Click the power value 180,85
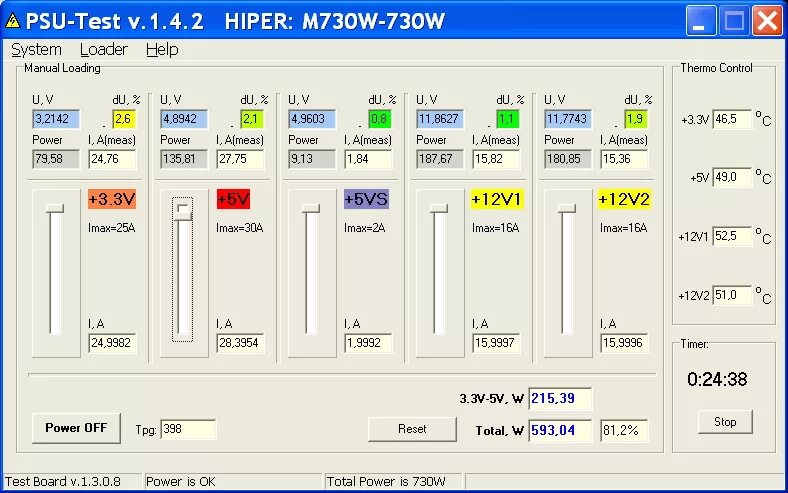 pyautogui.click(x=568, y=159)
